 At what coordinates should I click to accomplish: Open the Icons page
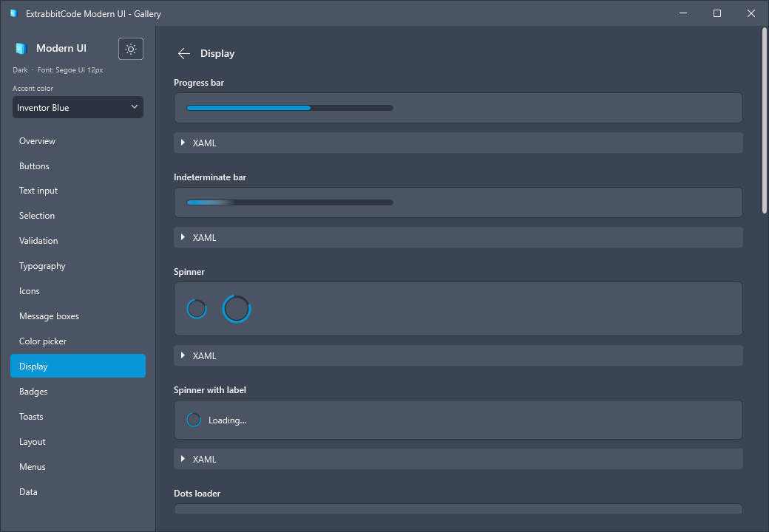[78, 291]
